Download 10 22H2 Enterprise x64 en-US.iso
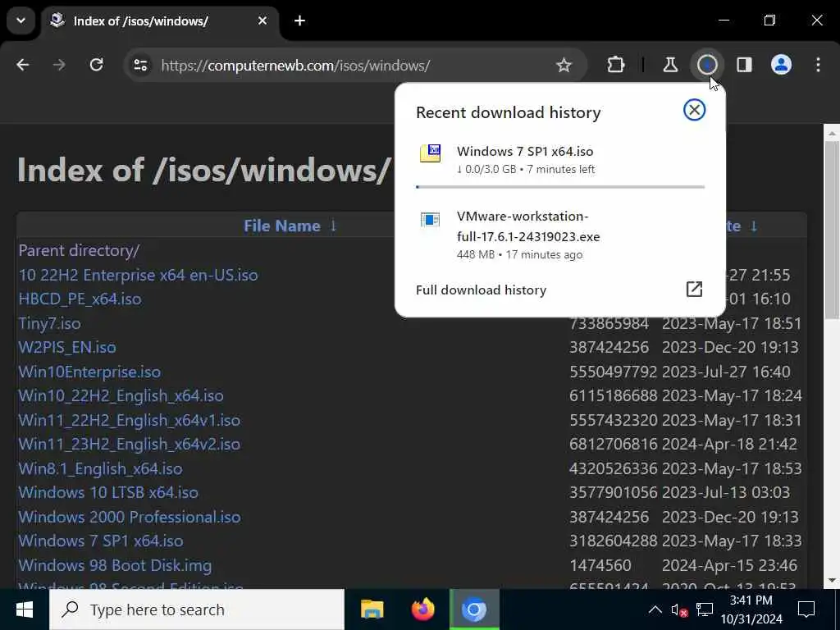The height and width of the screenshot is (630, 840). click(x=138, y=275)
